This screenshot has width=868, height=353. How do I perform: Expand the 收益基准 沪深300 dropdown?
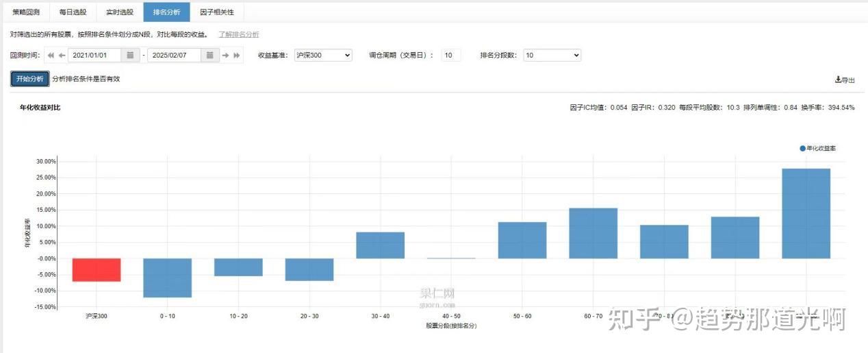pos(323,56)
